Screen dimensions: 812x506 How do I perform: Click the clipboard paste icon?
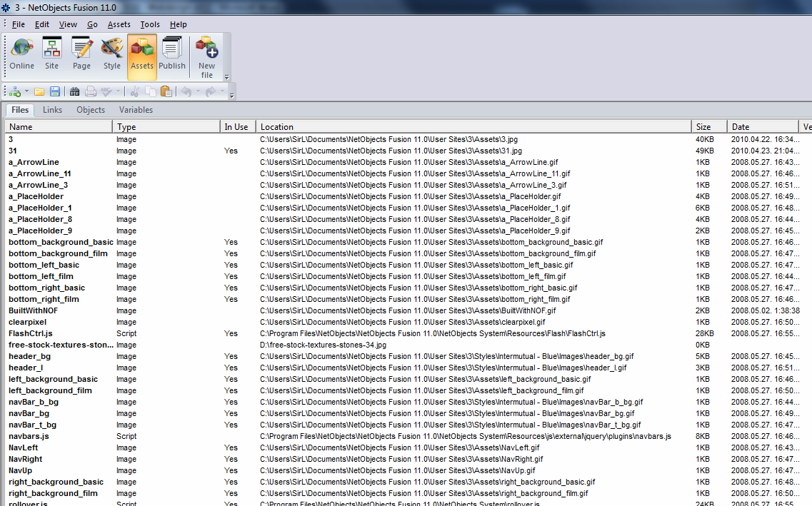166,92
